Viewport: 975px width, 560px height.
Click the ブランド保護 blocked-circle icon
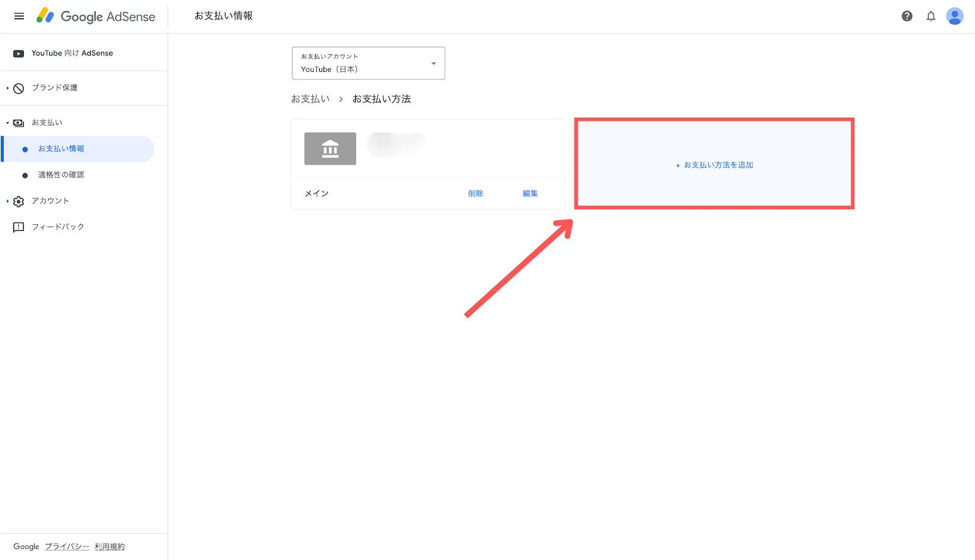[x=19, y=88]
